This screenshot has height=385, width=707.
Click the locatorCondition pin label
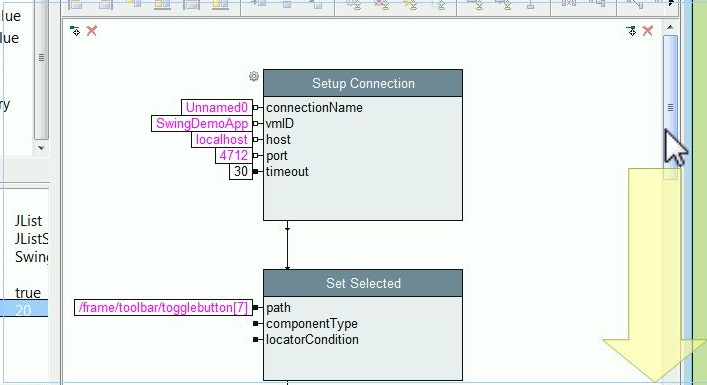(312, 339)
